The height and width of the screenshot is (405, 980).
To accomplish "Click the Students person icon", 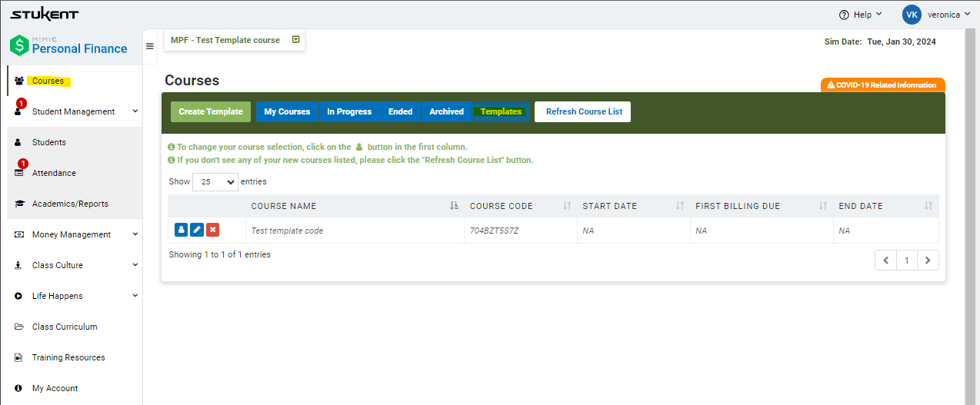I will (x=18, y=142).
